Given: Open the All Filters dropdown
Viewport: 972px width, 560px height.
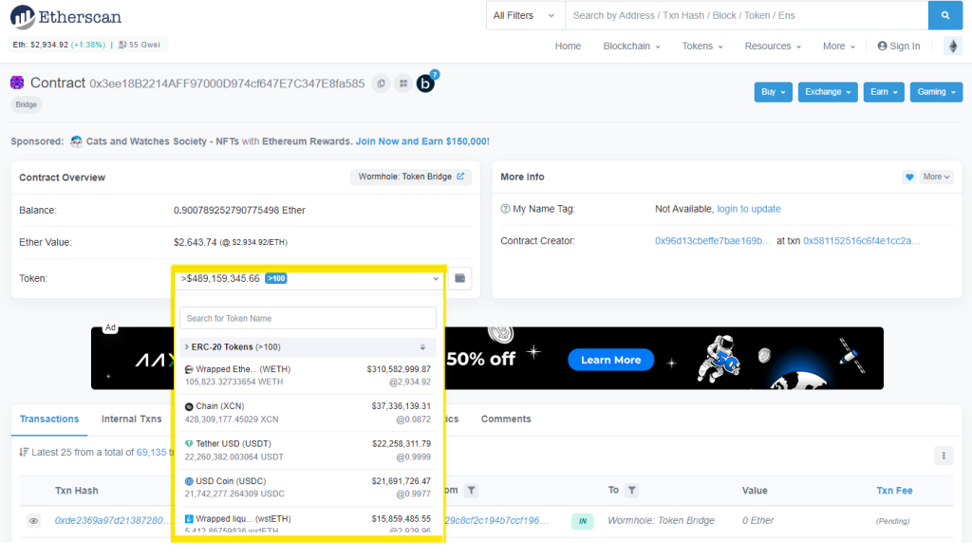Looking at the screenshot, I should point(525,15).
